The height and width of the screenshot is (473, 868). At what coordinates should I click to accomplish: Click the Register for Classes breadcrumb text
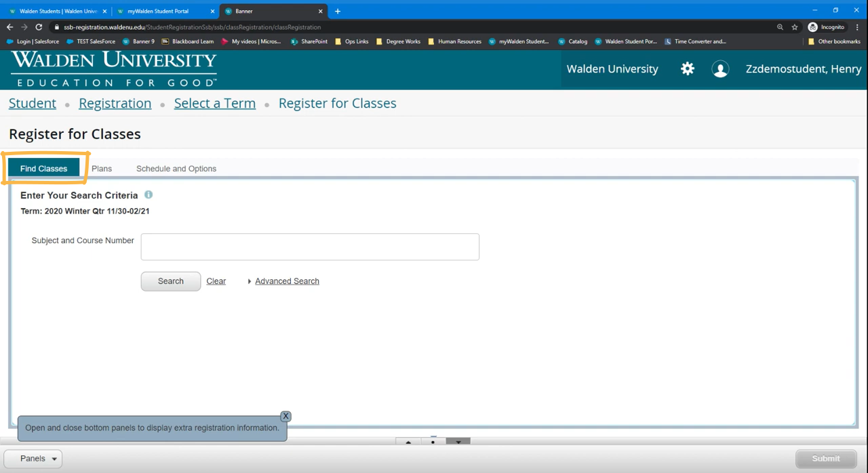pyautogui.click(x=338, y=103)
